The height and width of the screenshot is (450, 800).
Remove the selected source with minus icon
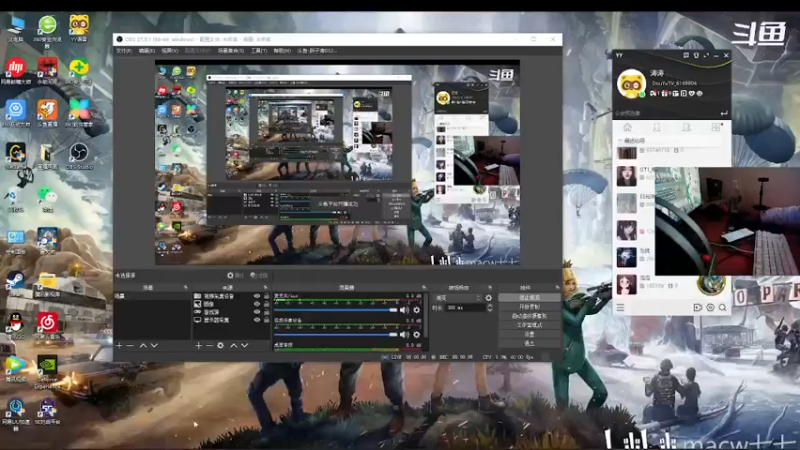point(209,345)
